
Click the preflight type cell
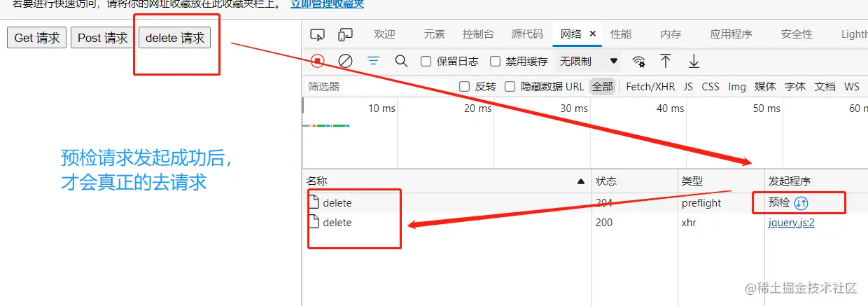701,203
